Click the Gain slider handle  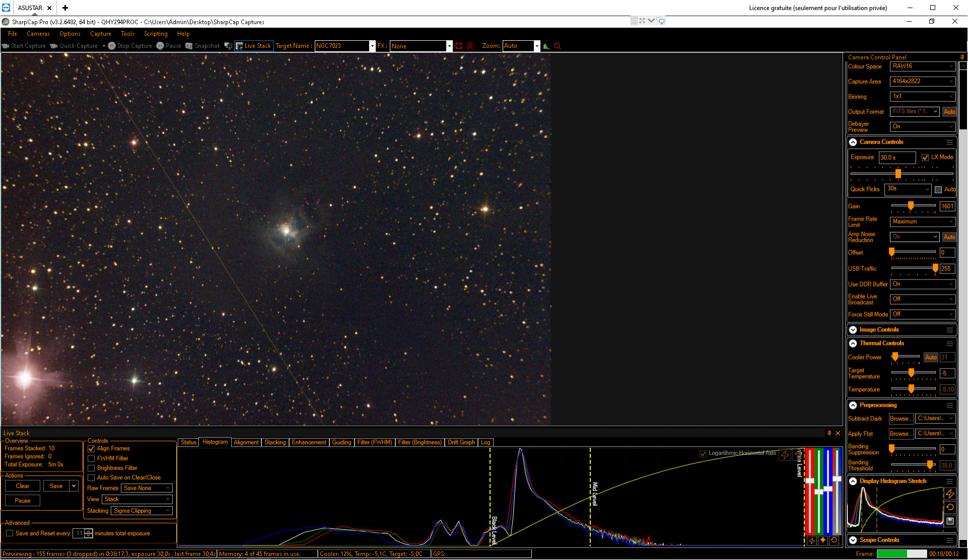coord(911,205)
